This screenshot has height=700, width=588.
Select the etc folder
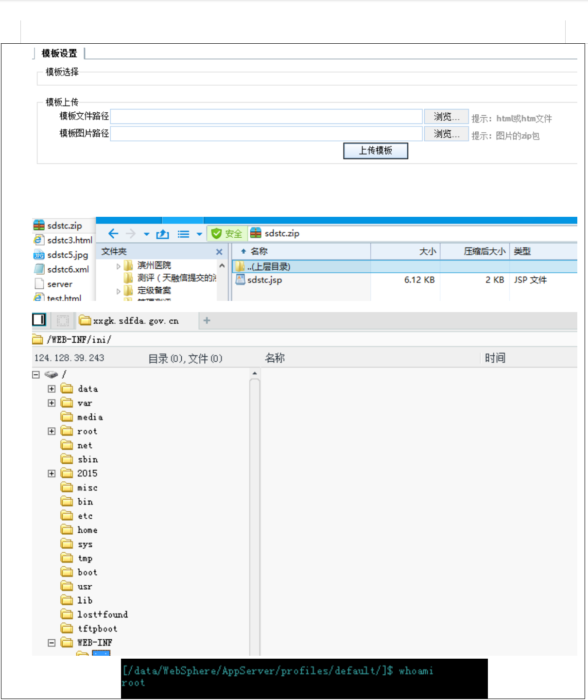77,516
